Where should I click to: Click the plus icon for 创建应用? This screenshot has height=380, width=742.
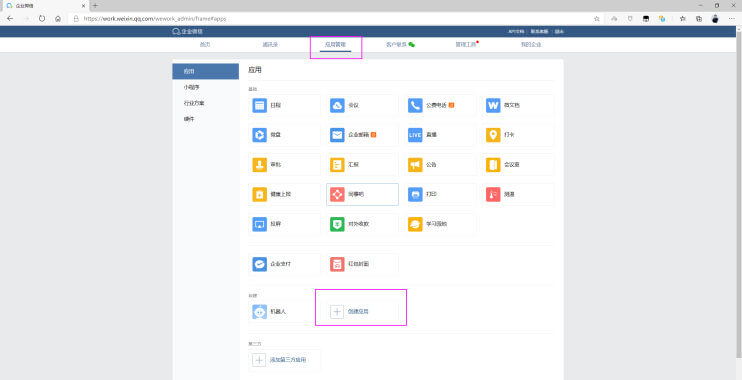tap(337, 312)
